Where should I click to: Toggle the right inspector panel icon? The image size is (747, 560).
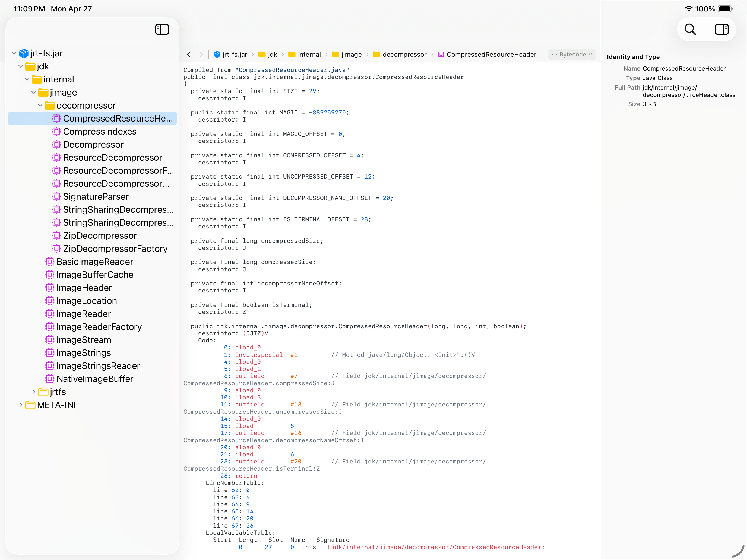point(721,29)
